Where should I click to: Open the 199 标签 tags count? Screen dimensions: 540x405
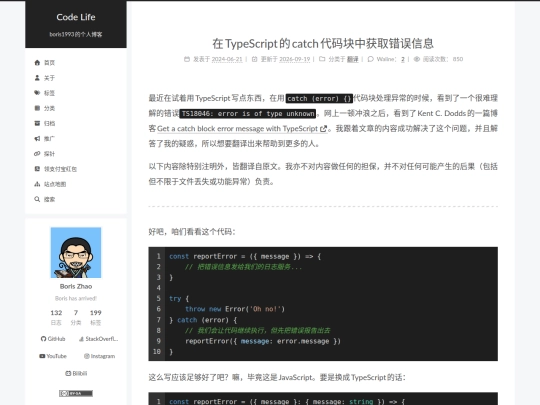(95, 317)
